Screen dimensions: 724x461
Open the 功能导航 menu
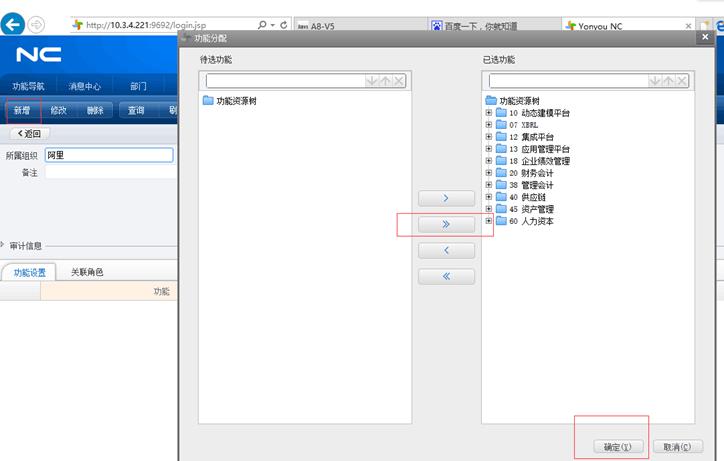pyautogui.click(x=28, y=86)
